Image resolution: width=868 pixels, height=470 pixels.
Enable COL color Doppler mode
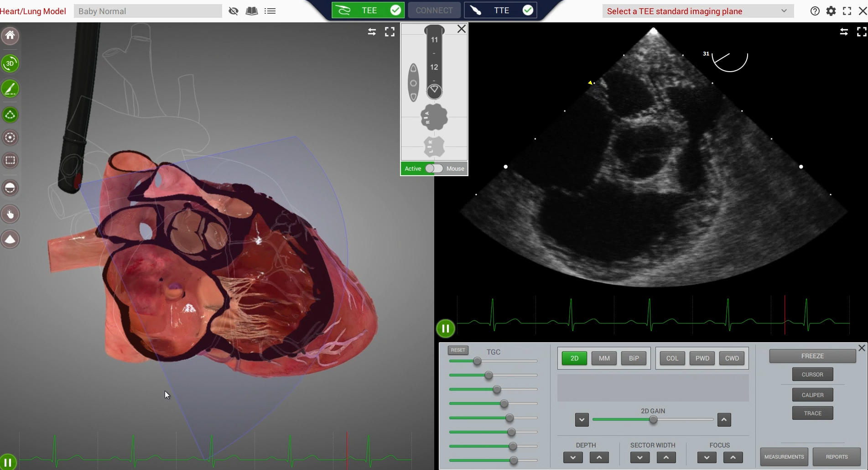tap(672, 358)
